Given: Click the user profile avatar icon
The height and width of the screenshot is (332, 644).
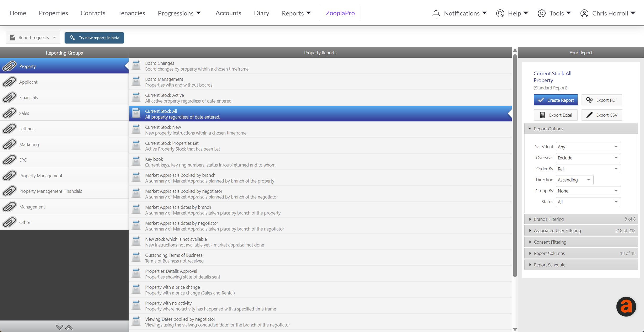Looking at the screenshot, I should 584,13.
